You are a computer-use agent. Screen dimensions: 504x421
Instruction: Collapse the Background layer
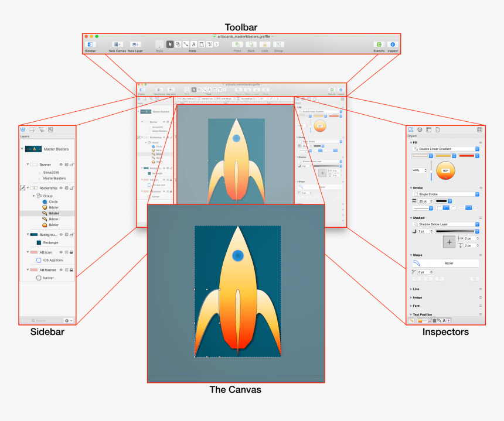[28, 234]
